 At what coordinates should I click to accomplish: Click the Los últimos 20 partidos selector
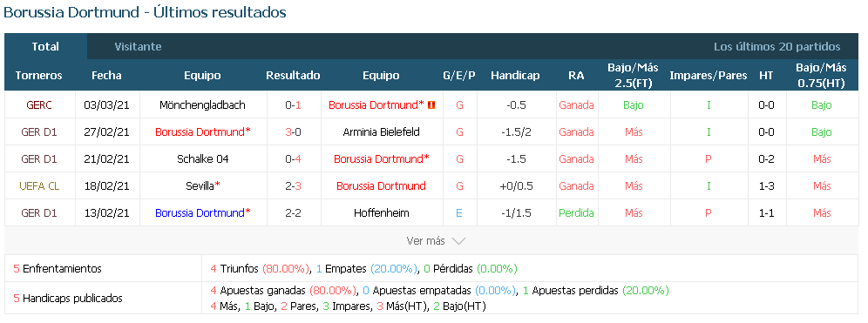tap(776, 46)
